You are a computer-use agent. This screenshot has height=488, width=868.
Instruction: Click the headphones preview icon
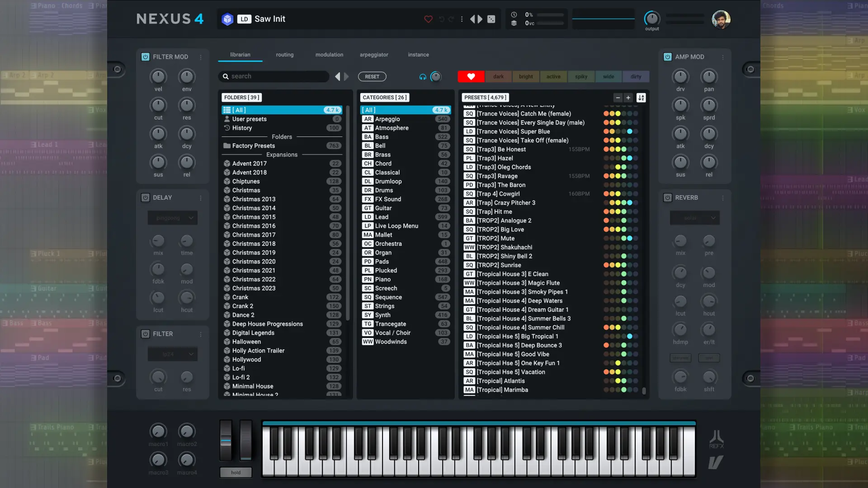pos(423,77)
